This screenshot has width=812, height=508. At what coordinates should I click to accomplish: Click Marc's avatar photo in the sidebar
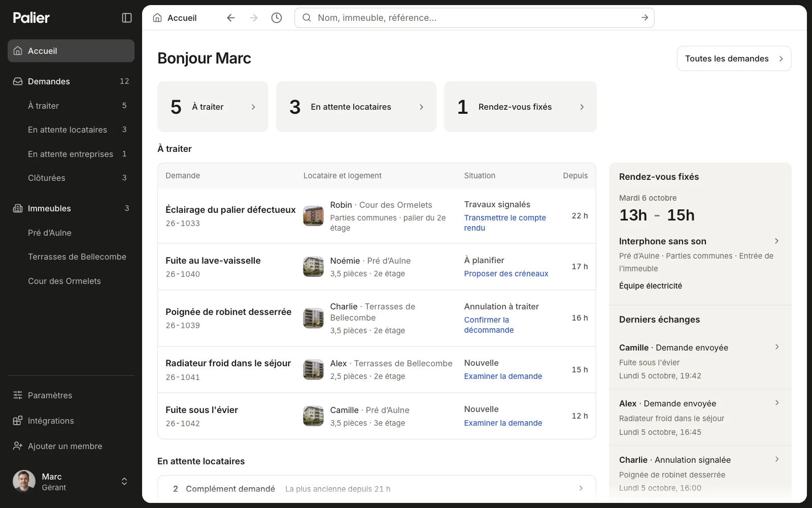24,481
